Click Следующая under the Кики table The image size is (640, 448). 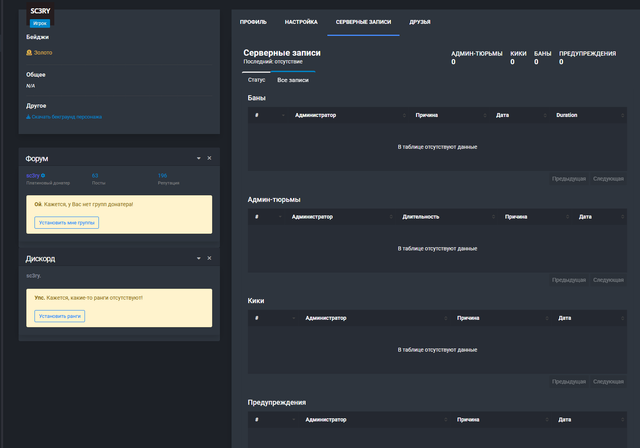[x=608, y=381]
